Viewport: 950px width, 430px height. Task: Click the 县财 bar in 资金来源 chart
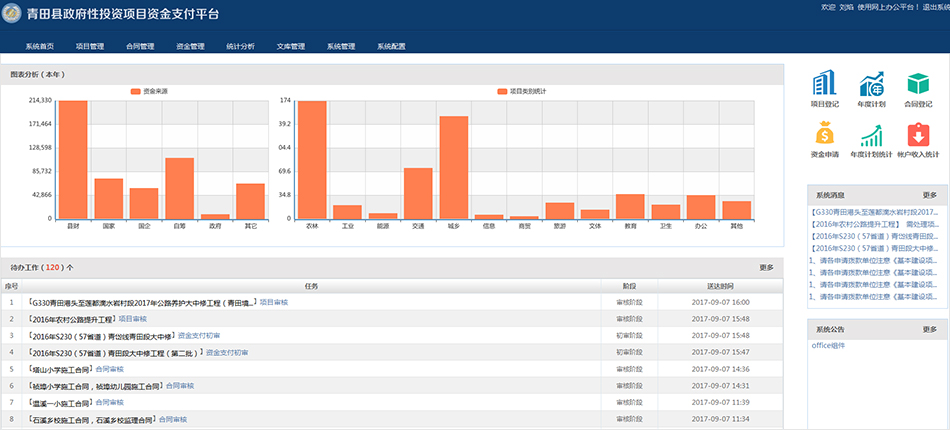point(74,159)
